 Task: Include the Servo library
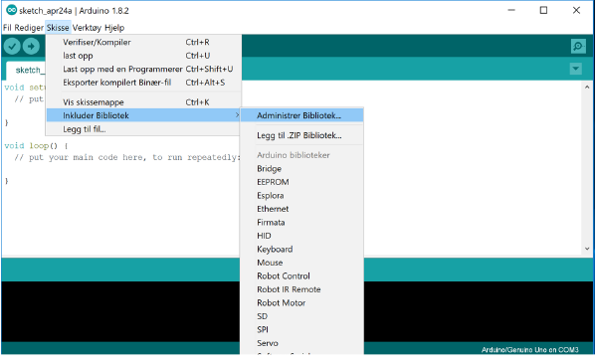coord(301,343)
